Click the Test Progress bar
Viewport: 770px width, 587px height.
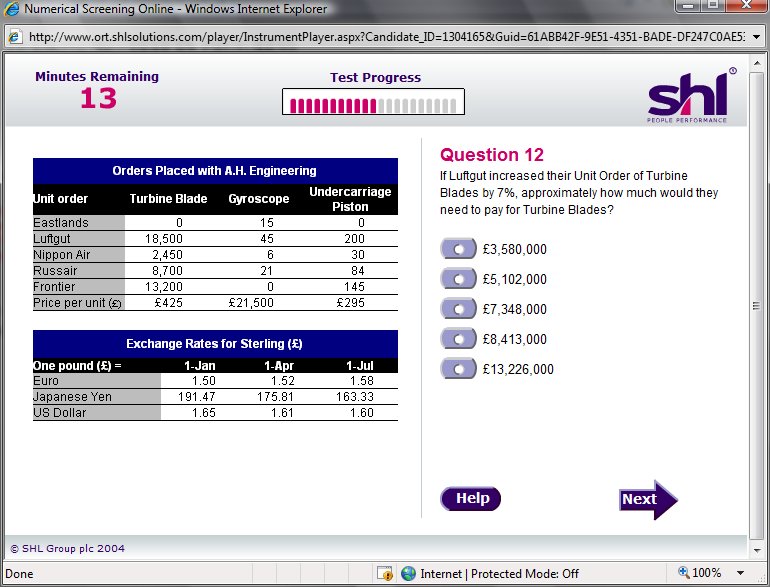point(373,102)
